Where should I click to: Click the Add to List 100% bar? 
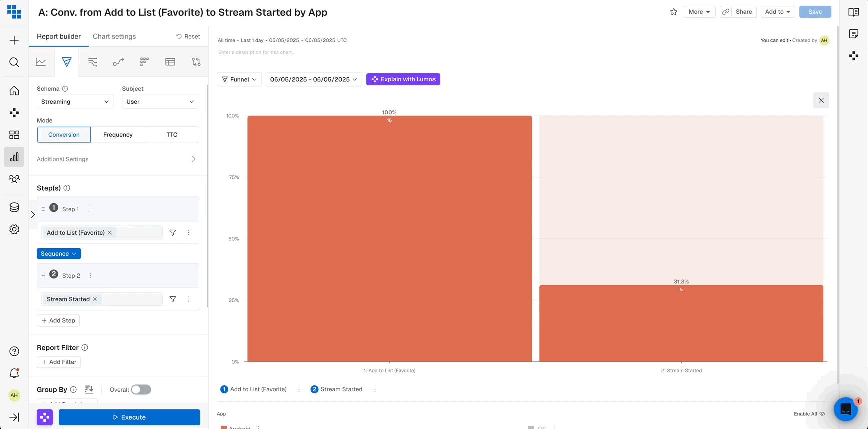(x=389, y=239)
